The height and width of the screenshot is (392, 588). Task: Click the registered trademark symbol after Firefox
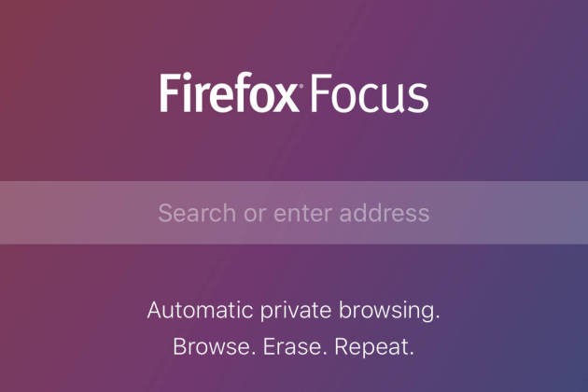pos(301,87)
